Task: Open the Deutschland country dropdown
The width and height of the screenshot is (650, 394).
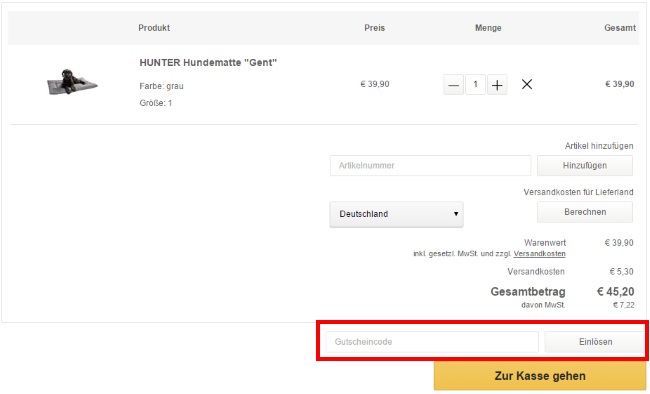Action: coord(396,214)
